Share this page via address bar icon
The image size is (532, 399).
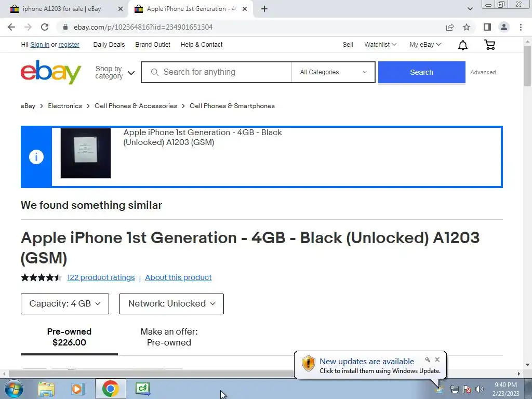[x=450, y=27]
